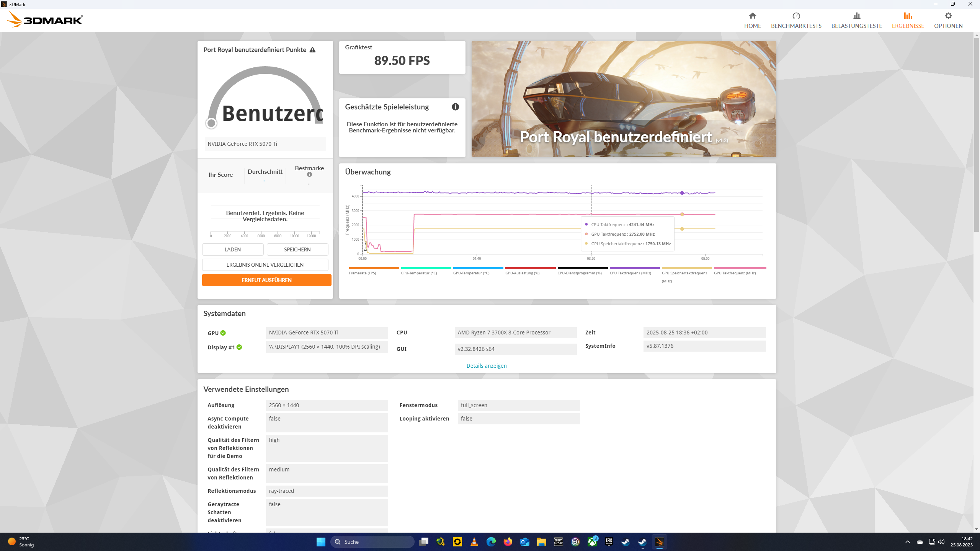Click the GPU Taktfrequenz pink swatch

[x=740, y=268]
